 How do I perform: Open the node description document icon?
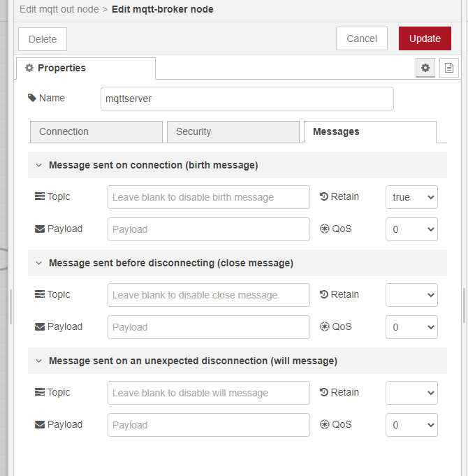point(449,68)
